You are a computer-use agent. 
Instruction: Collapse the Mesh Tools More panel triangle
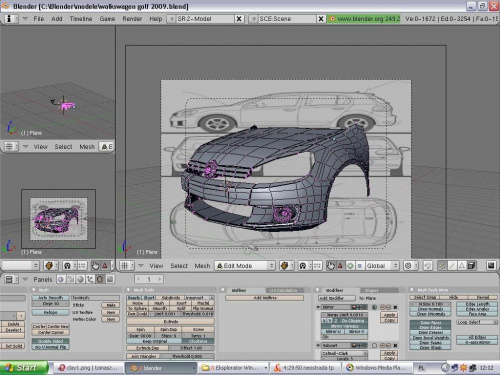pos(412,290)
